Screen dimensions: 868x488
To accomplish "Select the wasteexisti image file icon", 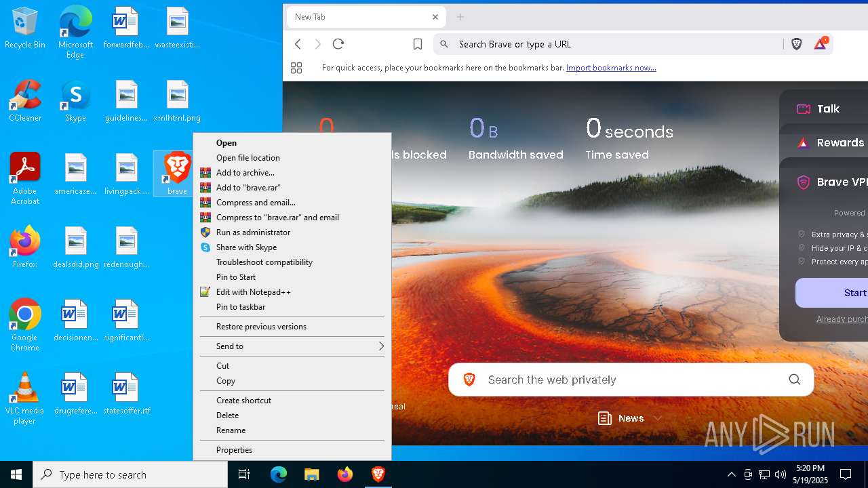I will [x=177, y=28].
